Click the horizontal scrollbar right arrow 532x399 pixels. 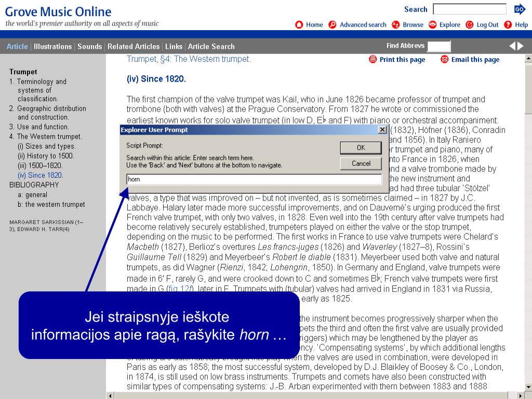coord(521,395)
